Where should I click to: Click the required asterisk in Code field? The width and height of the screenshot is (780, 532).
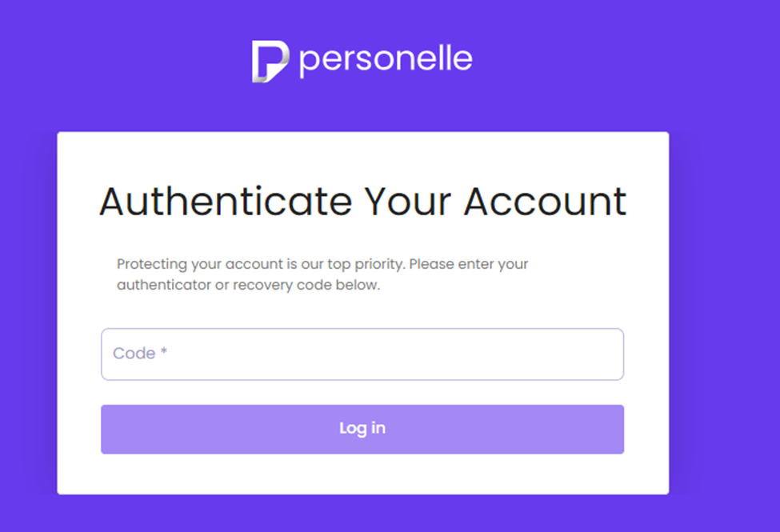[x=164, y=353]
